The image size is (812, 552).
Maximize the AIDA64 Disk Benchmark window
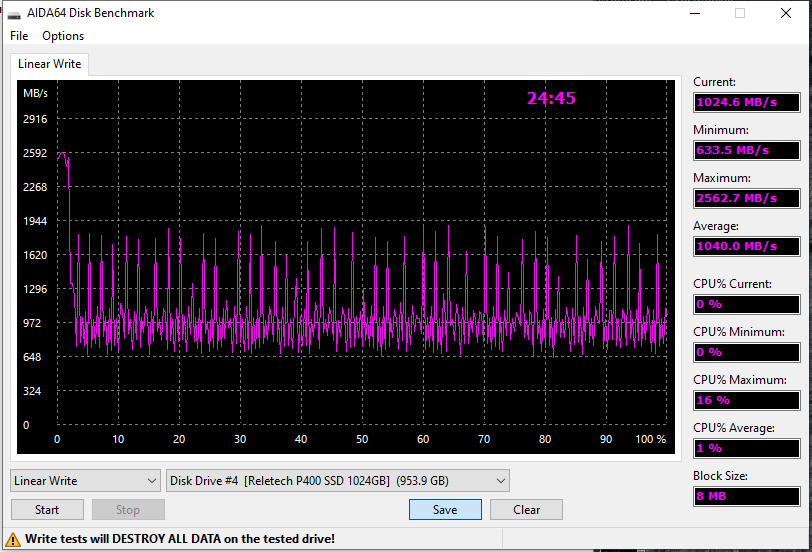tap(740, 13)
